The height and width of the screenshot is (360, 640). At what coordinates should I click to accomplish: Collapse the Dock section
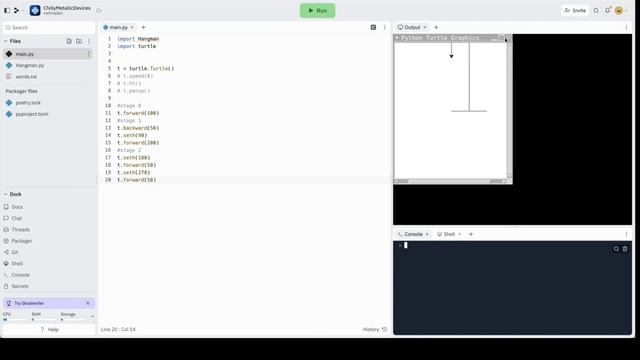(6, 194)
